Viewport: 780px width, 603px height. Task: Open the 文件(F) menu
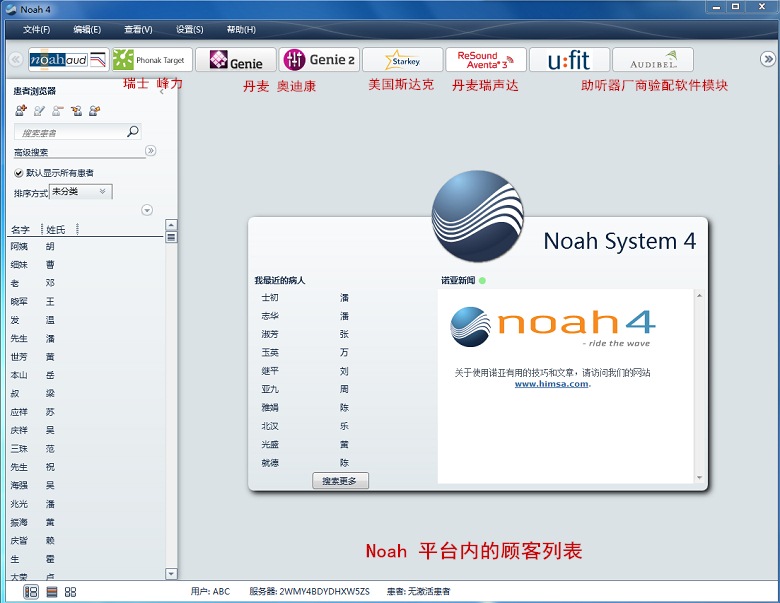[36, 30]
